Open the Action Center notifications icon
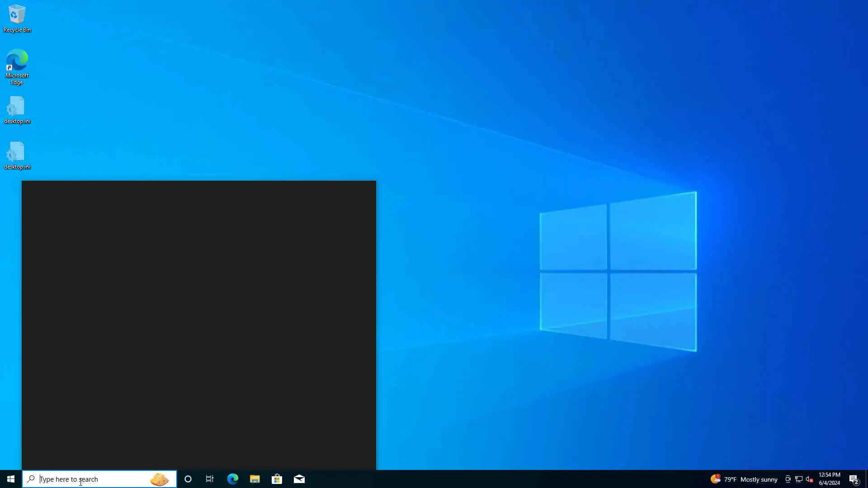Screen dimensions: 868x488 (854, 479)
